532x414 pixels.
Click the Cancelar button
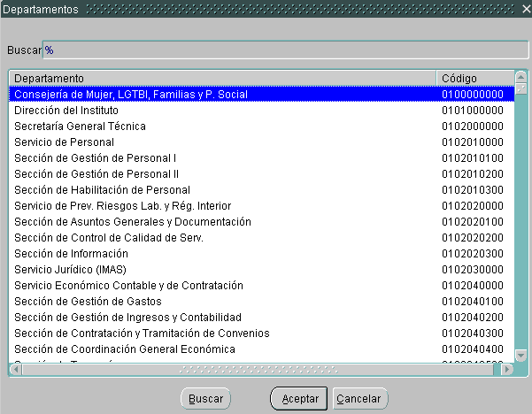[360, 399]
